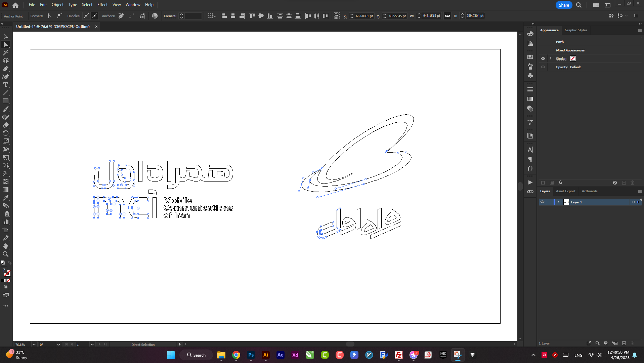Image resolution: width=644 pixels, height=363 pixels.
Task: Open the Character panel icon
Action: click(530, 150)
